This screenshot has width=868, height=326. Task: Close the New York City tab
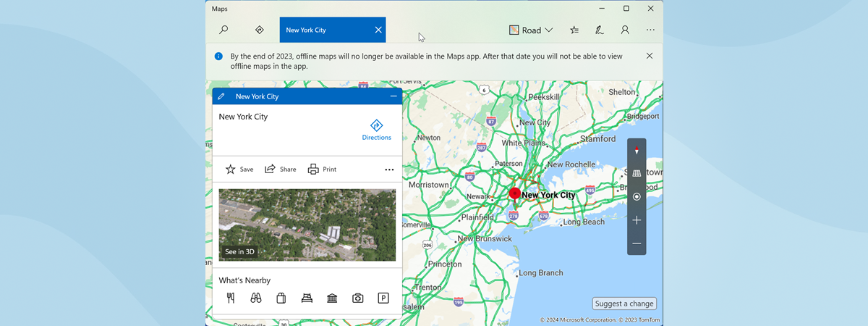coord(378,30)
